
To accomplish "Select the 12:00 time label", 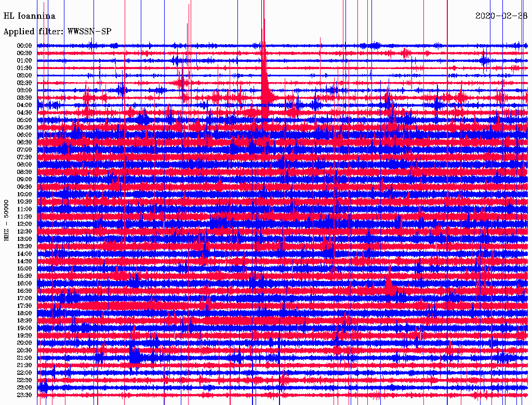I will point(24,224).
